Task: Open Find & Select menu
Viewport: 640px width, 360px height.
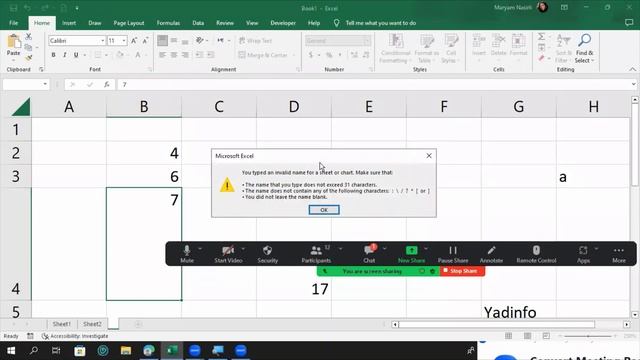Action: 584,49
